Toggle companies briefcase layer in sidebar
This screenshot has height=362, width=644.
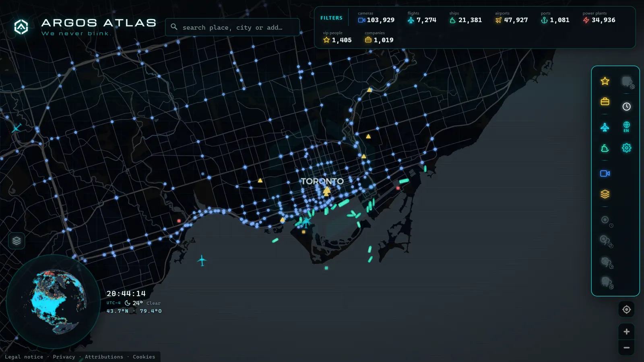[605, 102]
